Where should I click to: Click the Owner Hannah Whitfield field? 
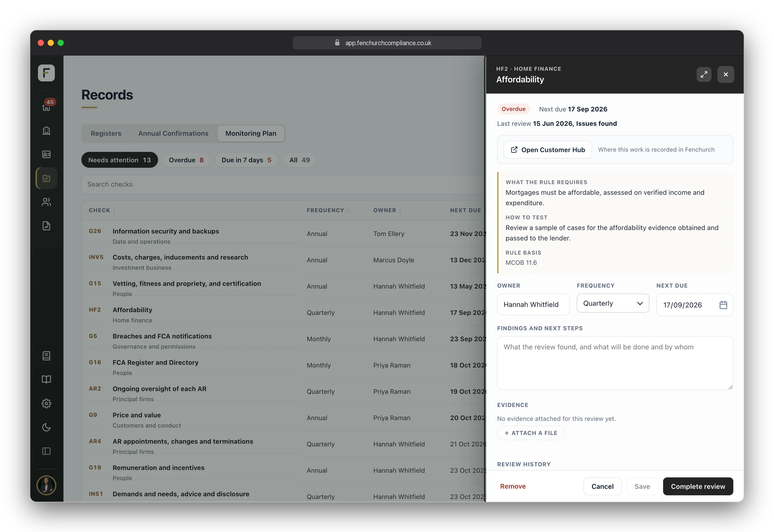coord(533,304)
